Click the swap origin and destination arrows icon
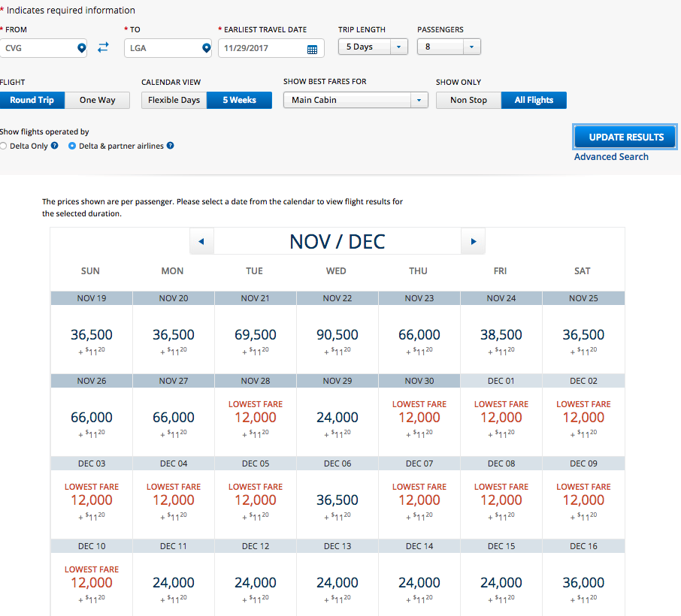681x616 pixels. 103,47
